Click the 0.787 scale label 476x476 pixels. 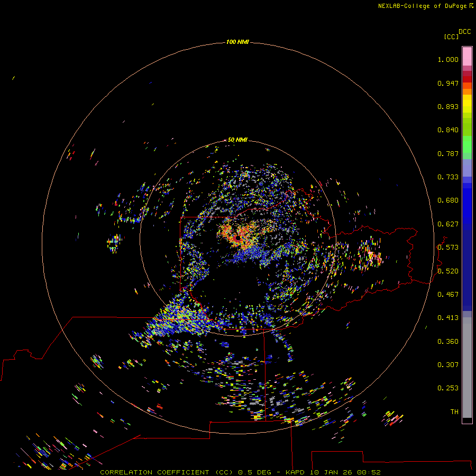click(x=448, y=153)
